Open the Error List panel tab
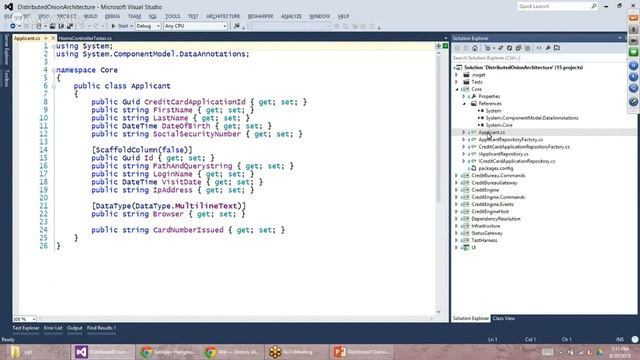 53,328
